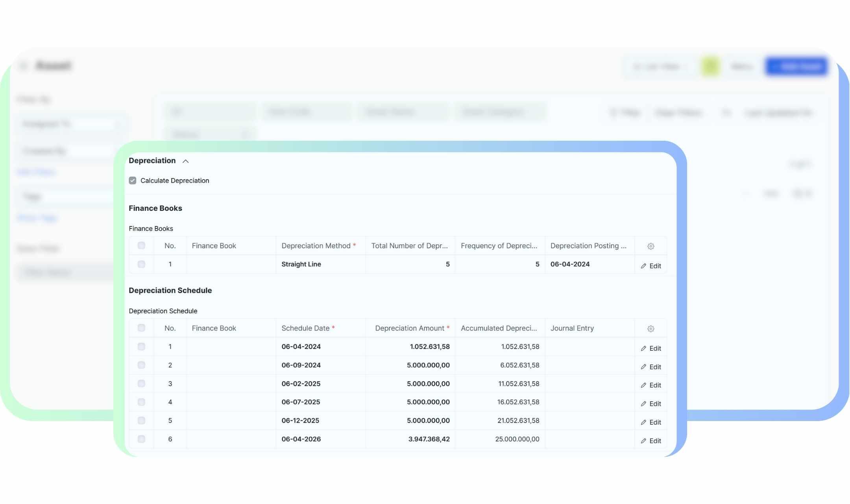Image resolution: width=850 pixels, height=504 pixels.
Task: Click the edit pencil for schedule row 06-04-2026
Action: tap(643, 441)
